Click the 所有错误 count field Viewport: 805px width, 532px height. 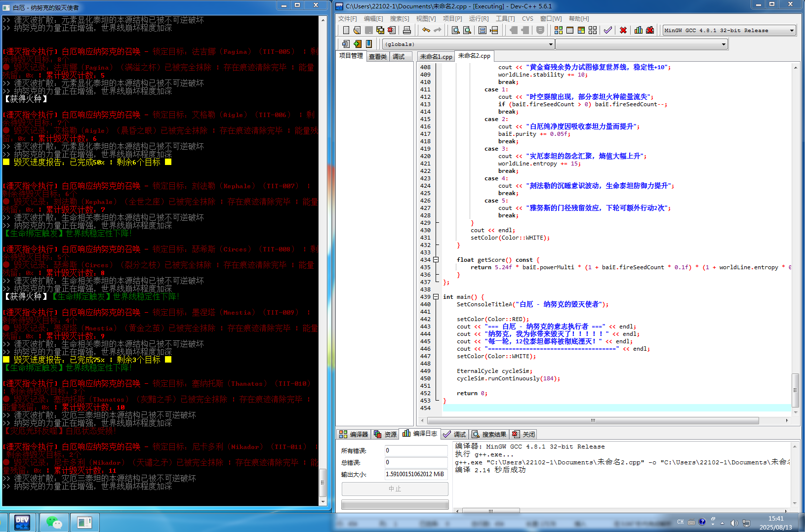[x=416, y=450]
